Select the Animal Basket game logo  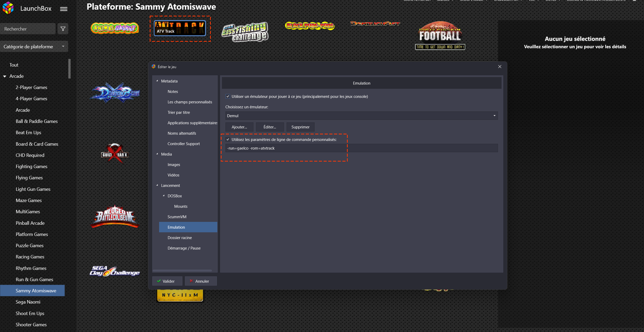point(114,28)
